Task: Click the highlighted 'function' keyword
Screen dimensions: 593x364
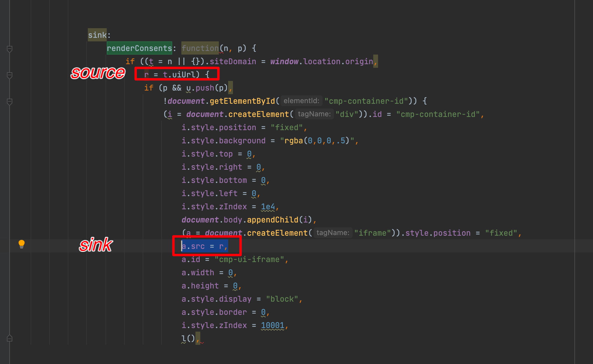Action: coord(200,48)
